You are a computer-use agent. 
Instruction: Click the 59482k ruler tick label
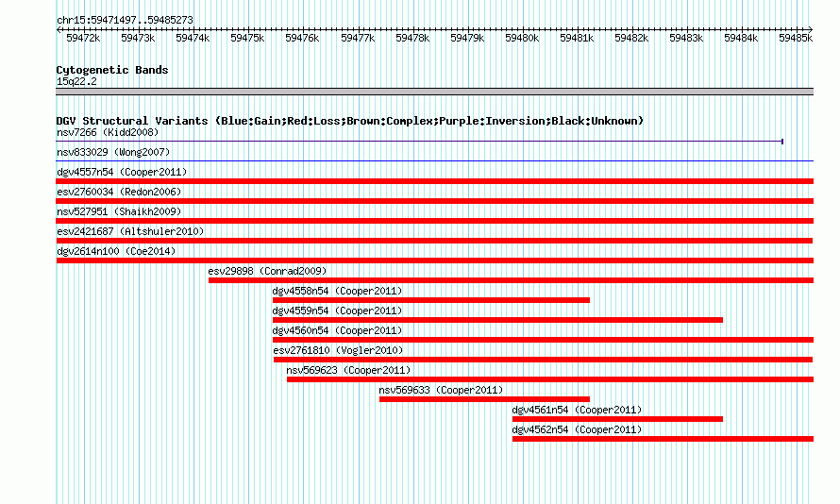click(631, 39)
